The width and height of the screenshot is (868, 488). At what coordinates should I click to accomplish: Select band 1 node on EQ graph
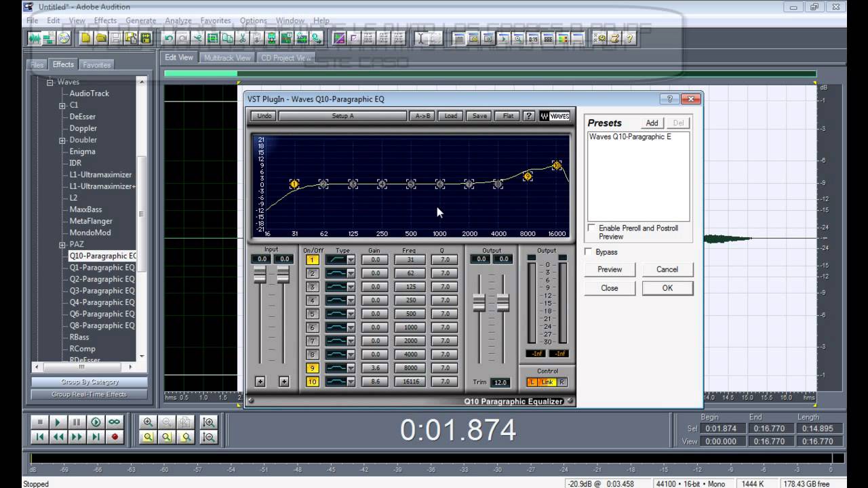tap(294, 184)
